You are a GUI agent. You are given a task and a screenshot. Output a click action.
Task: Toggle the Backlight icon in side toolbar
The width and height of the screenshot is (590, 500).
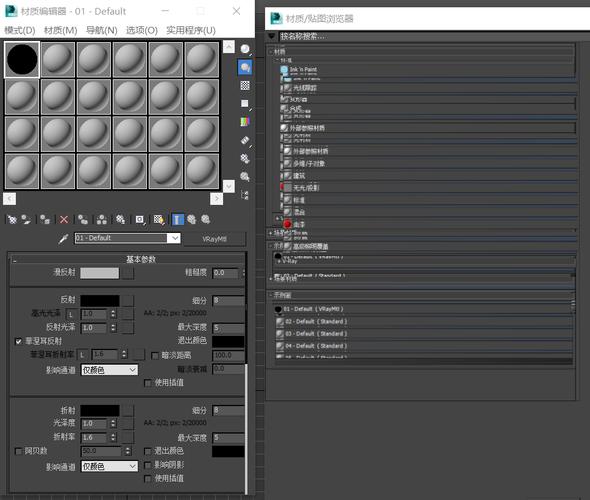click(x=245, y=67)
